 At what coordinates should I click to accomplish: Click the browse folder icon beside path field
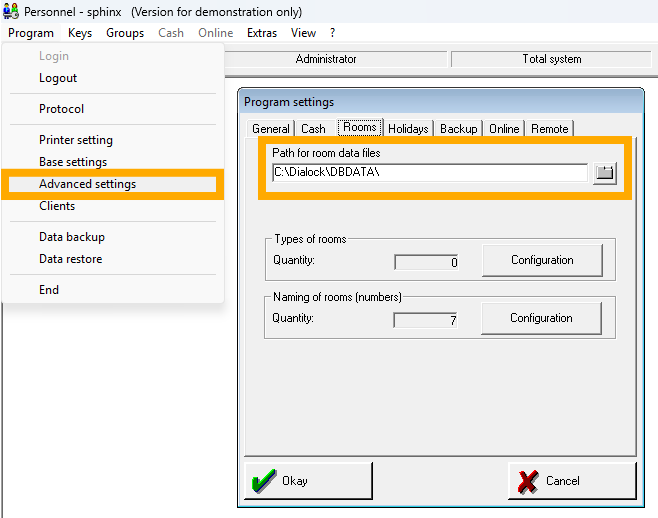pos(604,173)
